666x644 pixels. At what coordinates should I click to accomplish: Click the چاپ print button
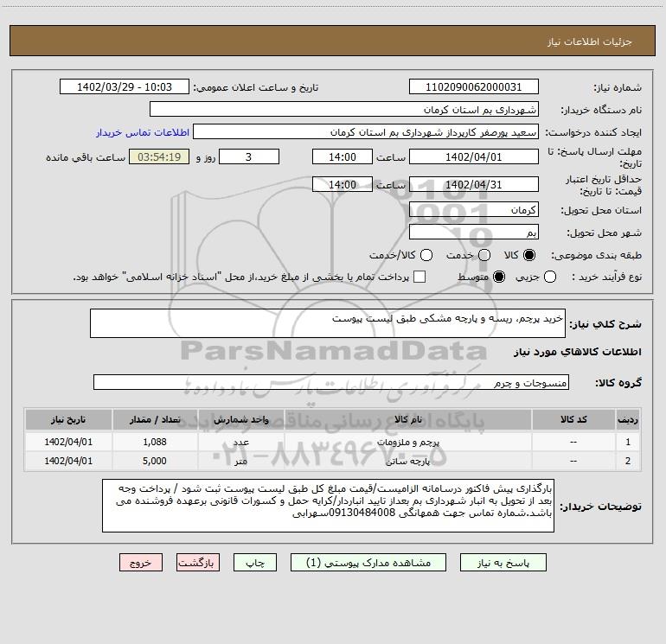[x=255, y=563]
